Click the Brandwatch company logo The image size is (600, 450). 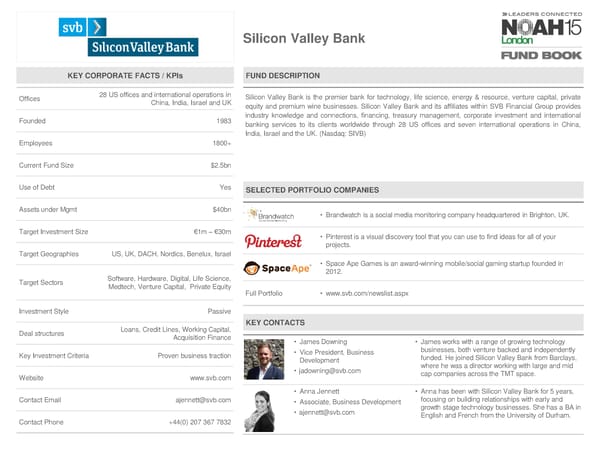(270, 215)
